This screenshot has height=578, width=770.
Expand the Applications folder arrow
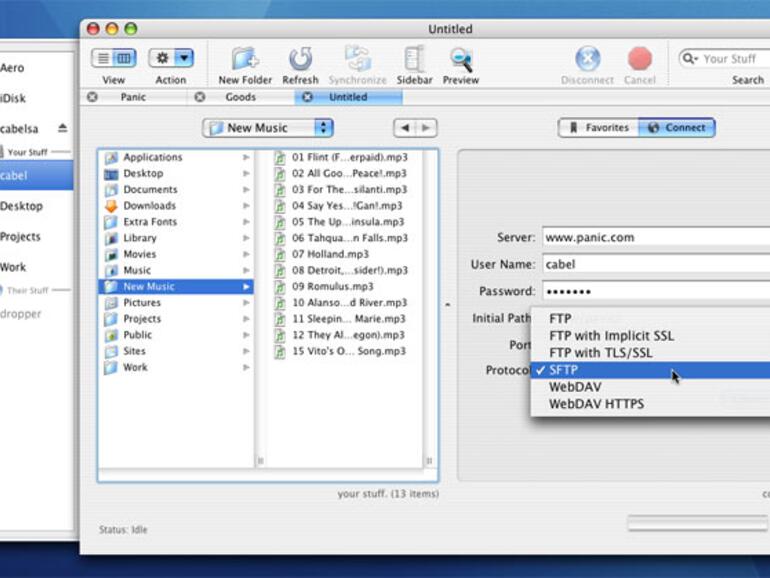click(x=246, y=158)
